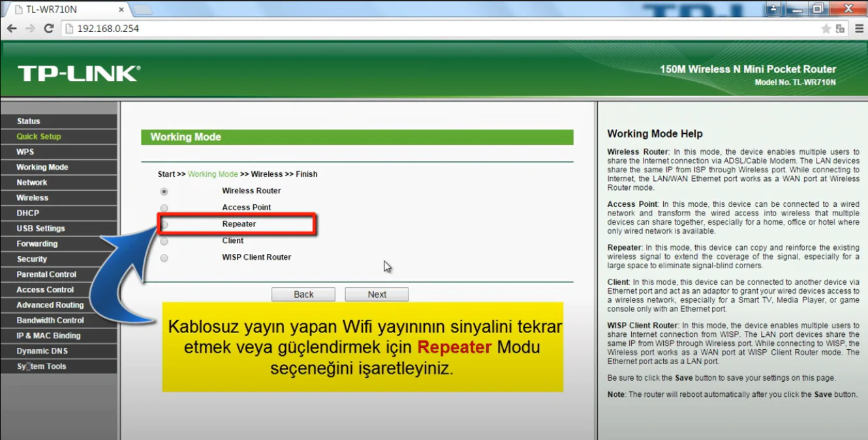Open the Chrome hamburger menu

(859, 29)
